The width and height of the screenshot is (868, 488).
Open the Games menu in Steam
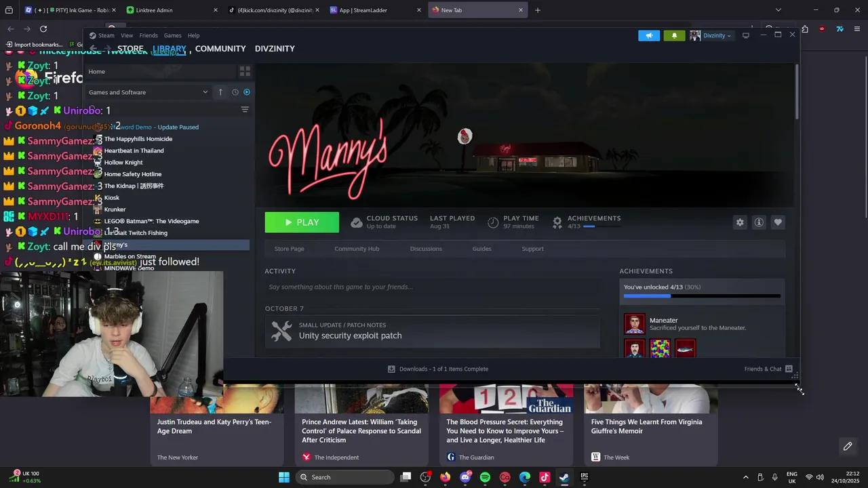point(172,35)
